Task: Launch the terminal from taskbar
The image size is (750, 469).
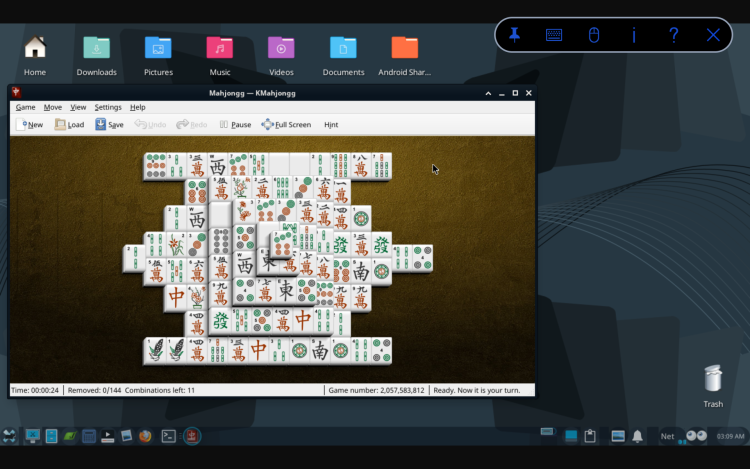Action: (168, 436)
